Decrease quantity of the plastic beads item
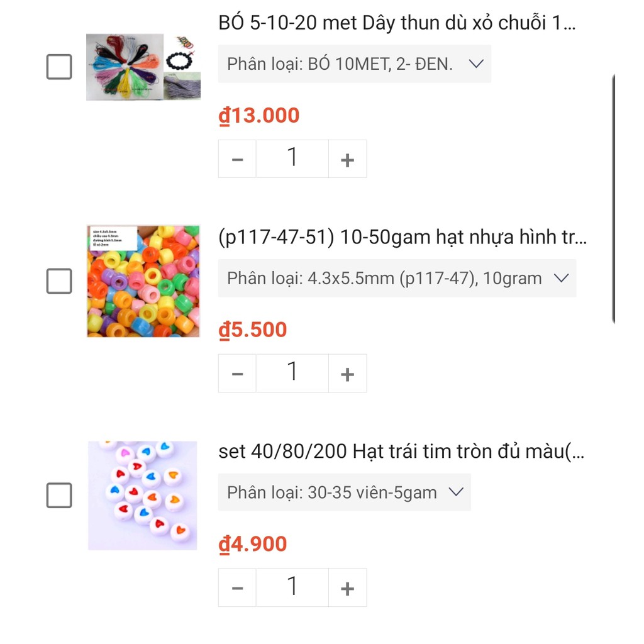The height and width of the screenshot is (644, 644). coord(237,372)
